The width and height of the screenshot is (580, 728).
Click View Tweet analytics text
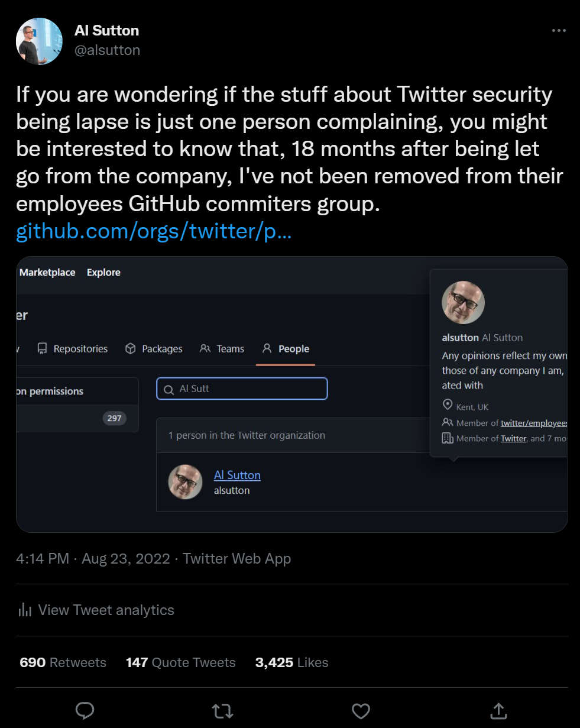tap(106, 610)
